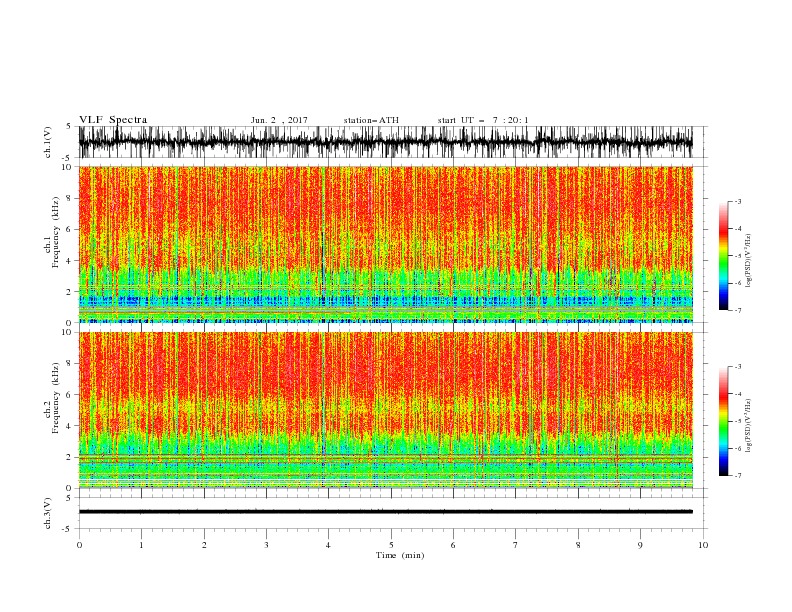Click the ch.1 voltage waveform trace
This screenshot has width=792, height=612.
pos(385,142)
